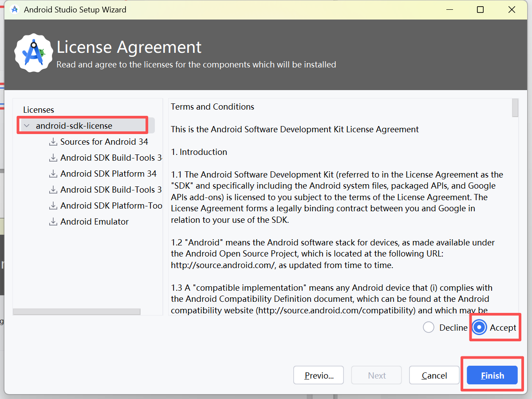Viewport: 532px width, 399px height.
Task: Select the Accept radio button
Action: pos(479,328)
